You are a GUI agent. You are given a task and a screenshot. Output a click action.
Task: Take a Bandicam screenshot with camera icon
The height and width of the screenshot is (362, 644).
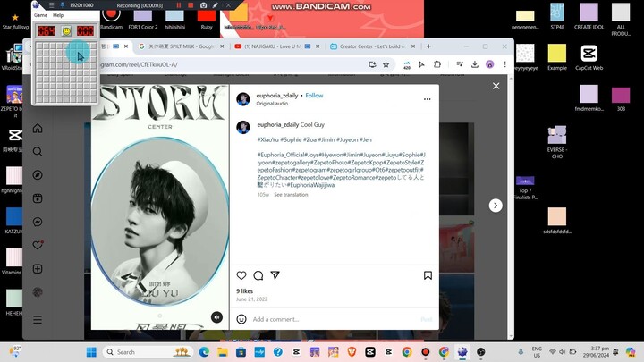coord(203,5)
